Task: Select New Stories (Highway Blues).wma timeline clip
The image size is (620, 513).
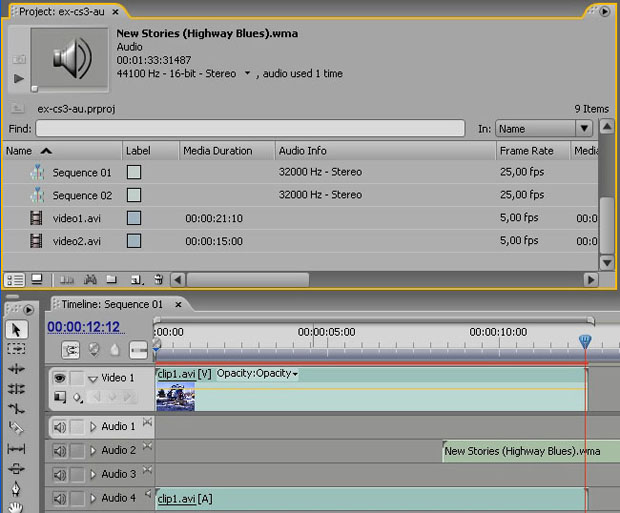Action: (x=531, y=451)
